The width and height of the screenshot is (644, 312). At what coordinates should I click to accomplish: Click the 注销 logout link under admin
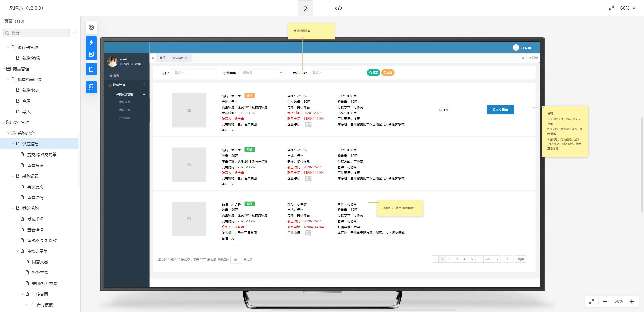136,64
